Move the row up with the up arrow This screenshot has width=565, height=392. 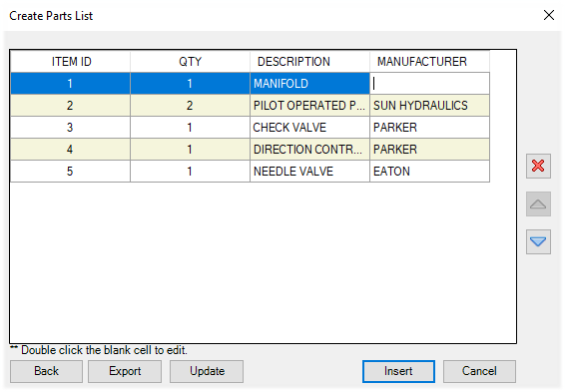(x=538, y=204)
